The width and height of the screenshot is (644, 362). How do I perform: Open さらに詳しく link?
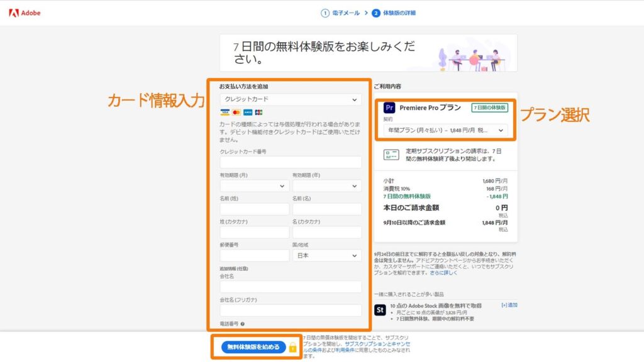(x=443, y=273)
